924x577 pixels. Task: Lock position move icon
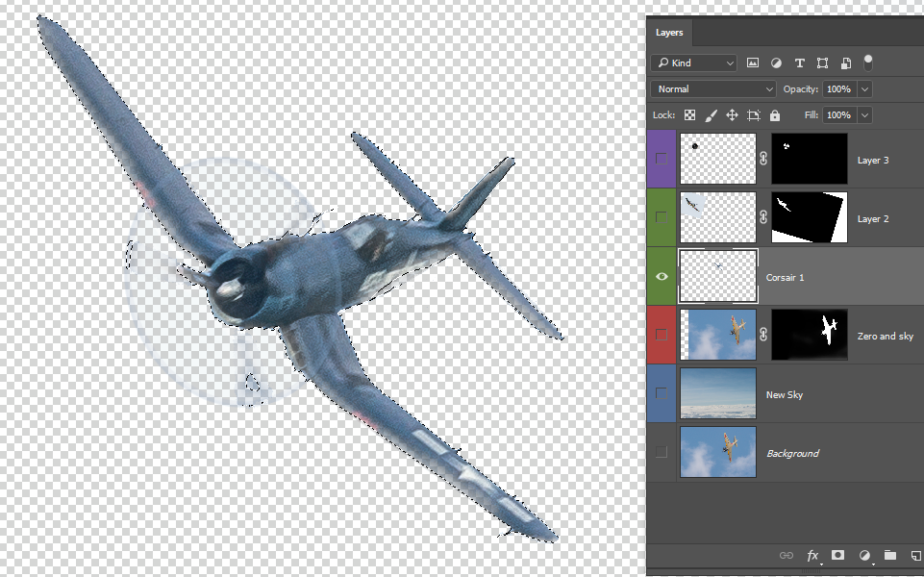coord(732,115)
